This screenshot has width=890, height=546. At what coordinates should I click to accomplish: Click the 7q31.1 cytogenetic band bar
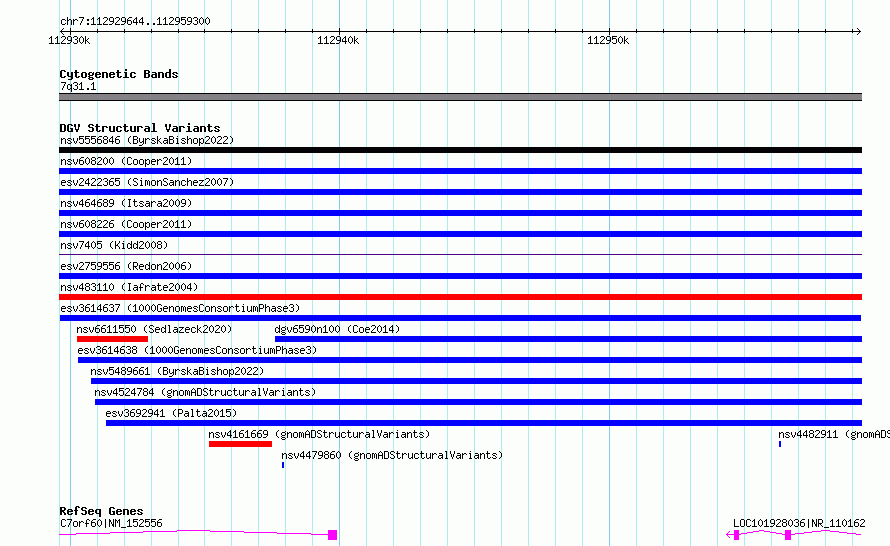[460, 97]
